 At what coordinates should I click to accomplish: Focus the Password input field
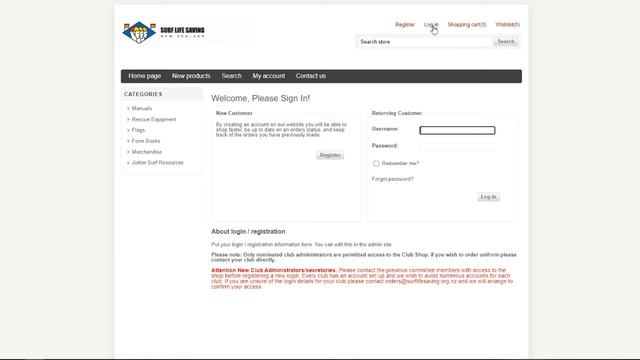pyautogui.click(x=457, y=147)
